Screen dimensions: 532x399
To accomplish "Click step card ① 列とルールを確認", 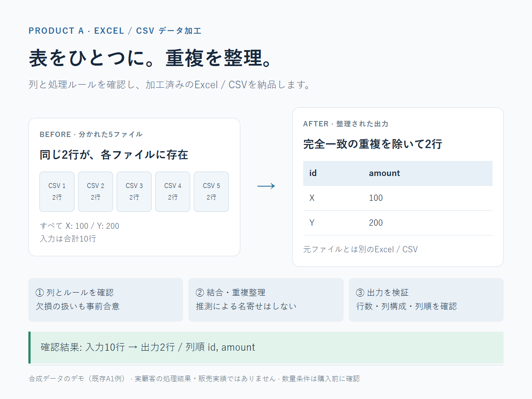I will tap(106, 300).
